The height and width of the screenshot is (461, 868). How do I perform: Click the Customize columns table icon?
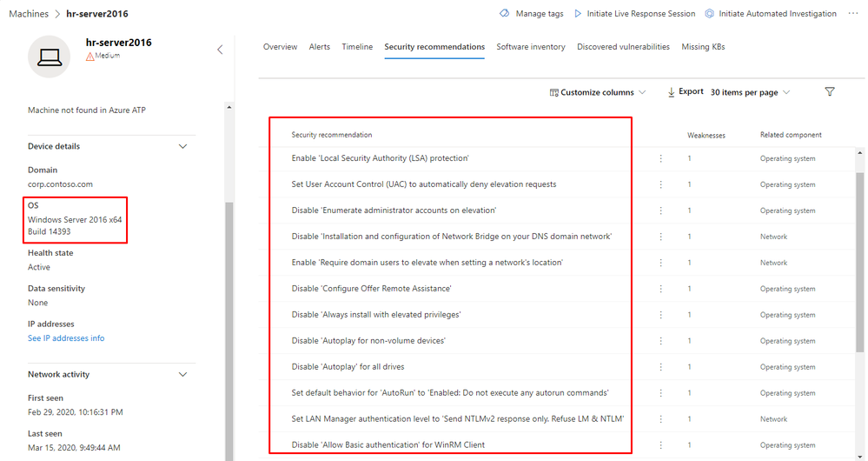click(x=553, y=92)
